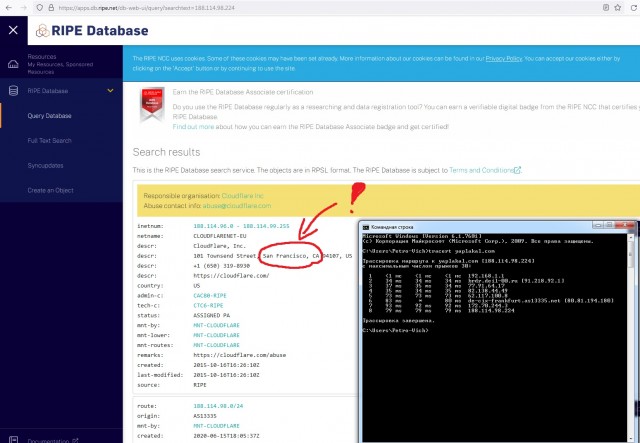The height and width of the screenshot is (443, 640).
Task: Click remarks text https://cloudflare.com/abuse
Action: click(240, 355)
